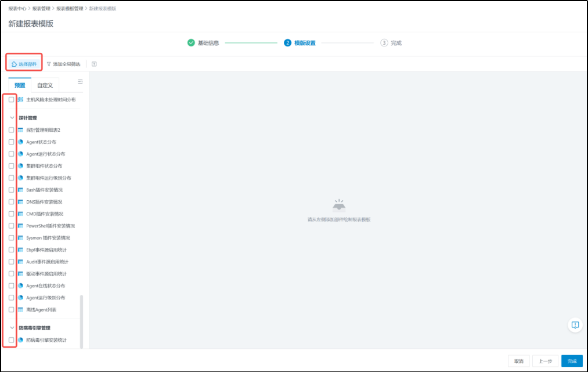The image size is (588, 372).
Task: Click the Agent在线状态分布 label
Action: 46,286
